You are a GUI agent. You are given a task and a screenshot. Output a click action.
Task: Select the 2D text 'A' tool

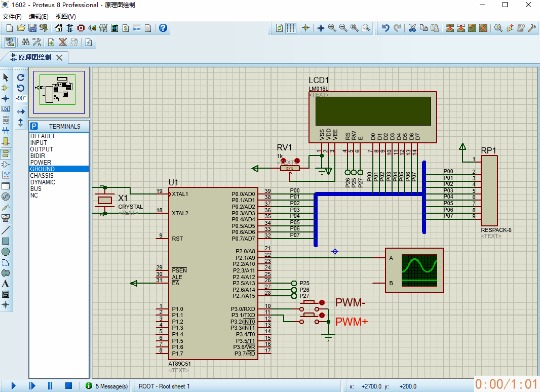6,284
